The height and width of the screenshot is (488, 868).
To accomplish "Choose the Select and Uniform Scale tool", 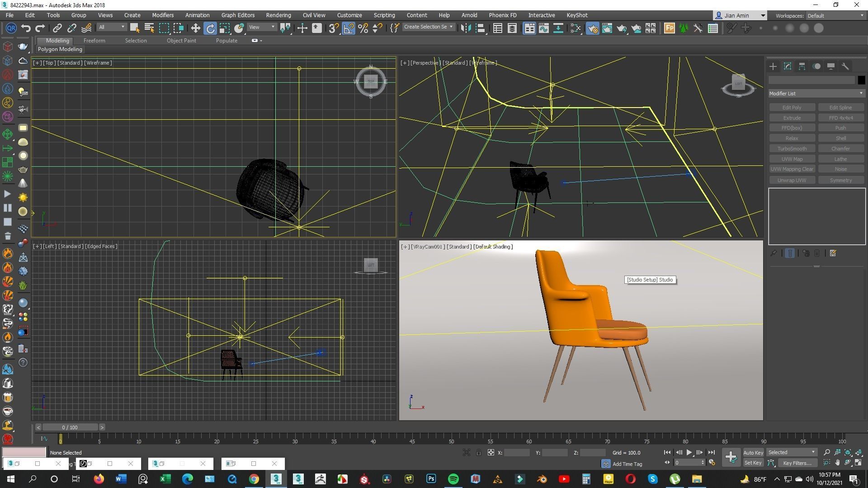I will coord(225,28).
